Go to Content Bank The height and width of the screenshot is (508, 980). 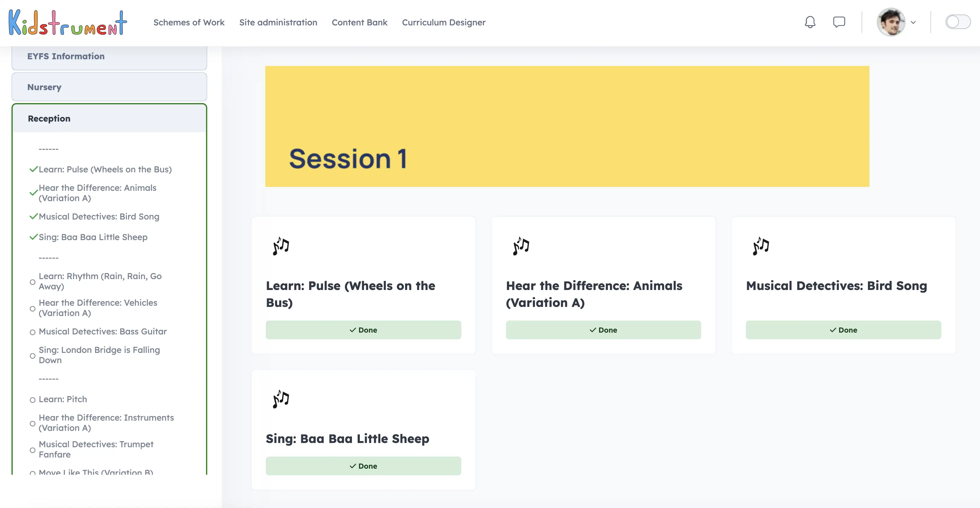coord(359,22)
